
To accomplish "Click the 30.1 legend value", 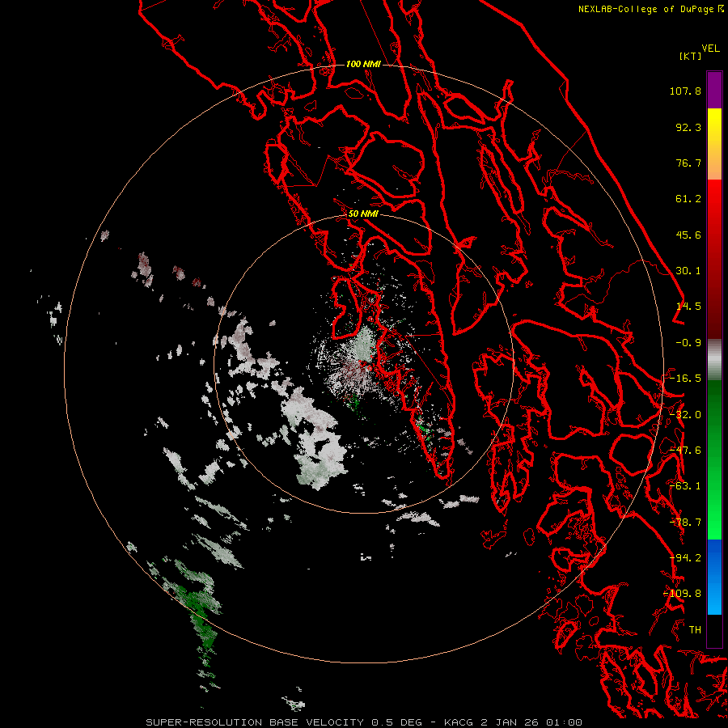I will pos(688,271).
